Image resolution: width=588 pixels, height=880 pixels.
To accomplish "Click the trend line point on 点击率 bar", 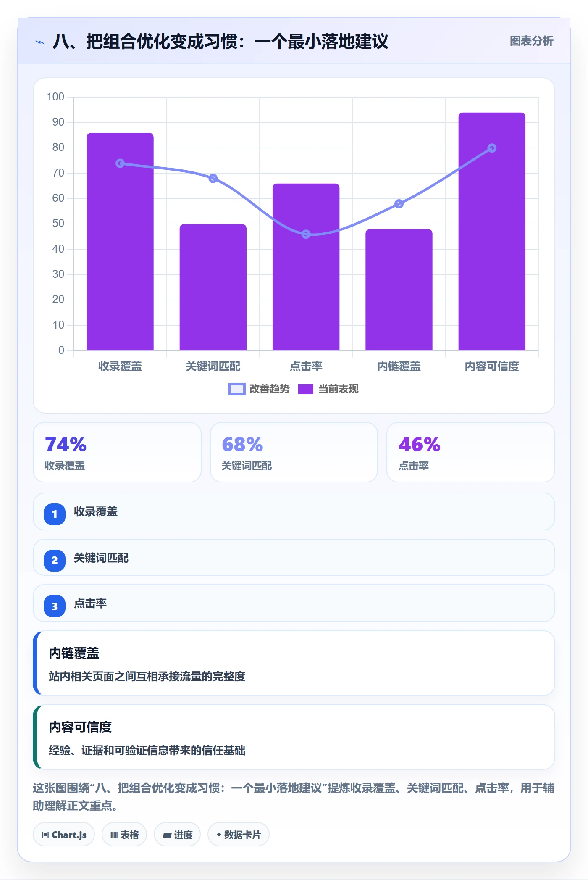I will (x=306, y=234).
